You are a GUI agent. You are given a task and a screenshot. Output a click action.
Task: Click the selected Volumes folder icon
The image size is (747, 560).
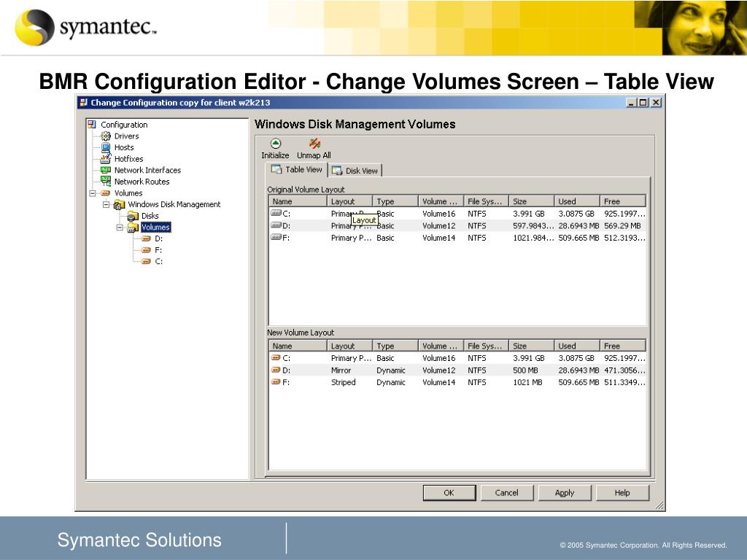pos(133,227)
